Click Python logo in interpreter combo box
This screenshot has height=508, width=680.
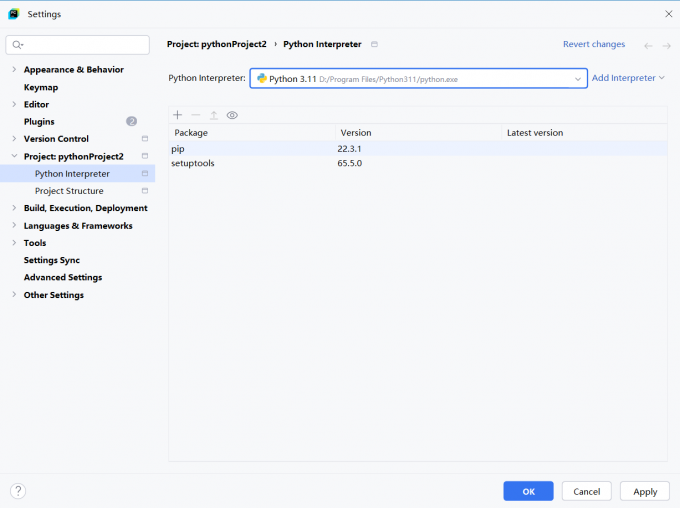pos(262,79)
